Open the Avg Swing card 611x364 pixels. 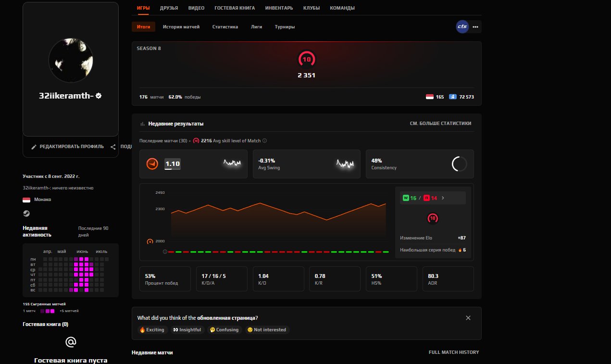pos(307,164)
